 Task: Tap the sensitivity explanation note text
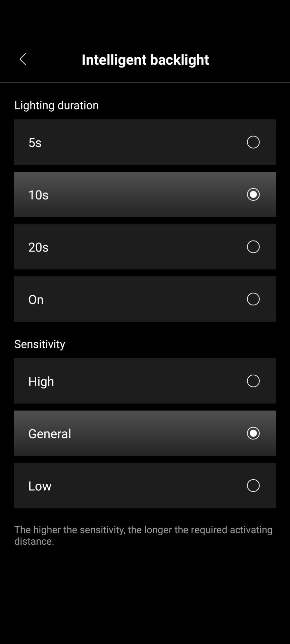click(x=143, y=535)
